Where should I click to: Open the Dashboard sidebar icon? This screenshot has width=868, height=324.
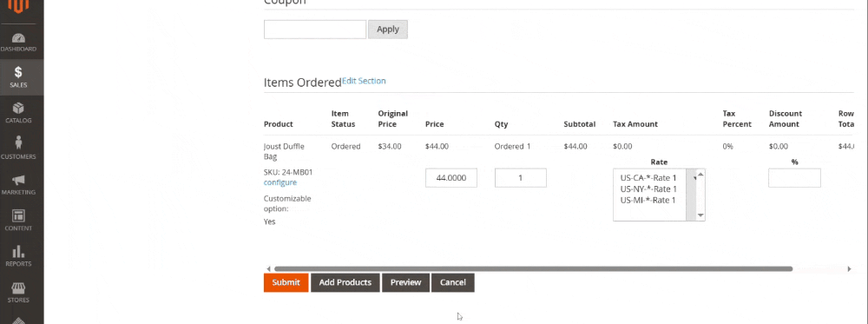[18, 43]
